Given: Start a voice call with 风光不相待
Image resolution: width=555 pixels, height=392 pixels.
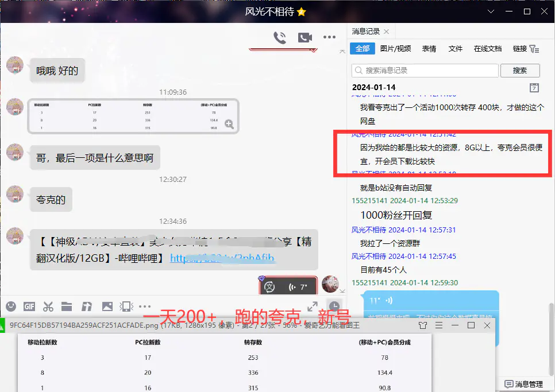Looking at the screenshot, I should [280, 37].
